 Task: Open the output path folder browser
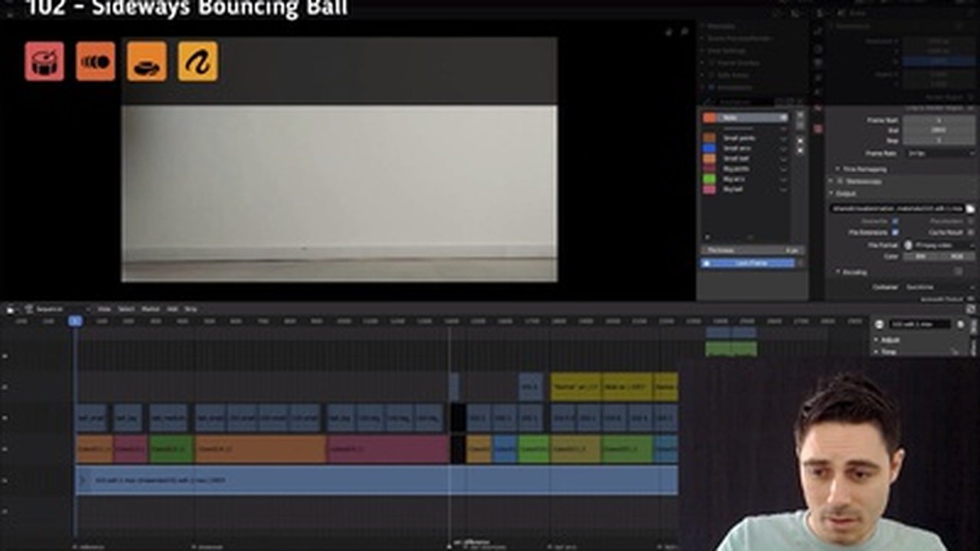(x=970, y=208)
